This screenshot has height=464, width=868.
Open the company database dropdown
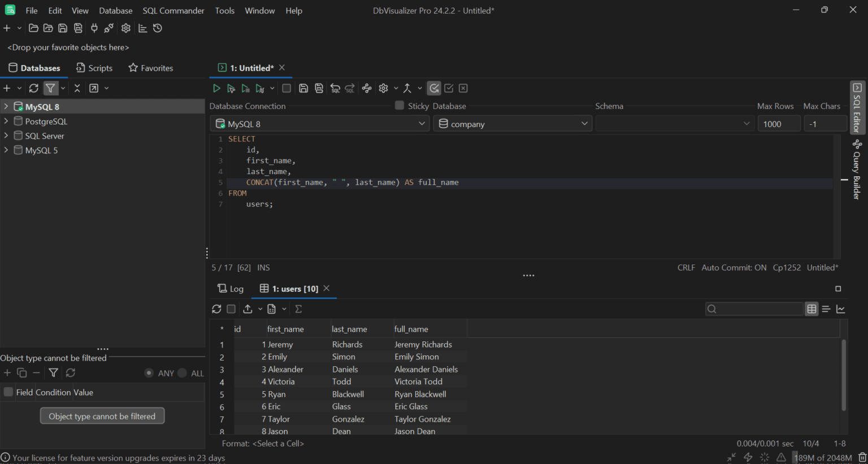[513, 124]
